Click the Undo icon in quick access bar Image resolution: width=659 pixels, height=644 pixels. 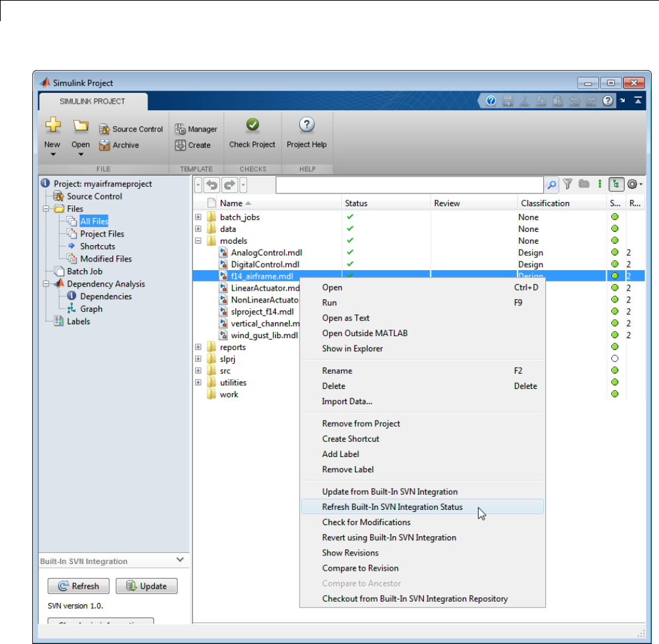(574, 101)
